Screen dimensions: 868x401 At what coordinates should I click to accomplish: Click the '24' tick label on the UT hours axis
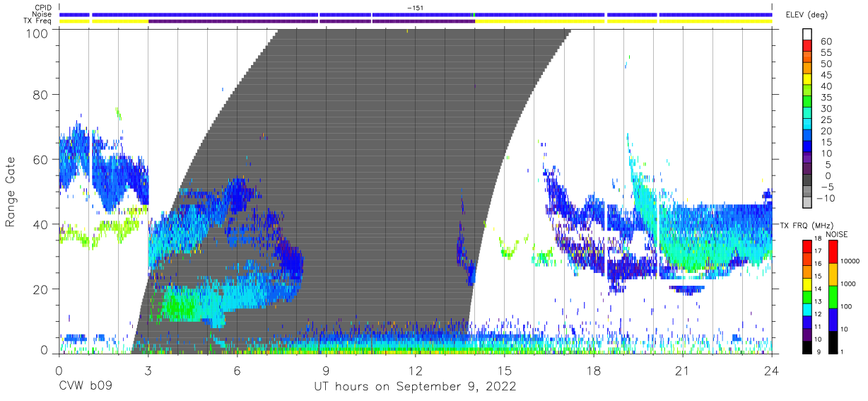(x=772, y=371)
